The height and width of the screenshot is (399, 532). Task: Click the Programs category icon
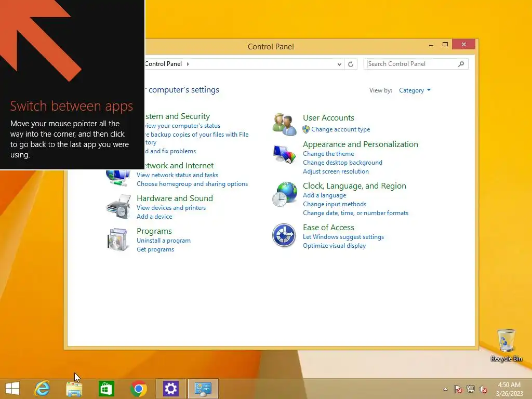[118, 240]
